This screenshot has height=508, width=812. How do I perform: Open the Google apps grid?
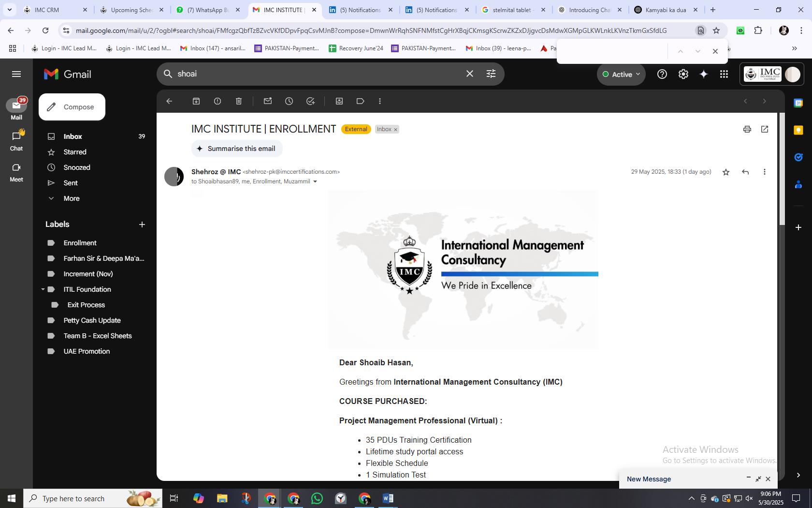click(x=724, y=74)
